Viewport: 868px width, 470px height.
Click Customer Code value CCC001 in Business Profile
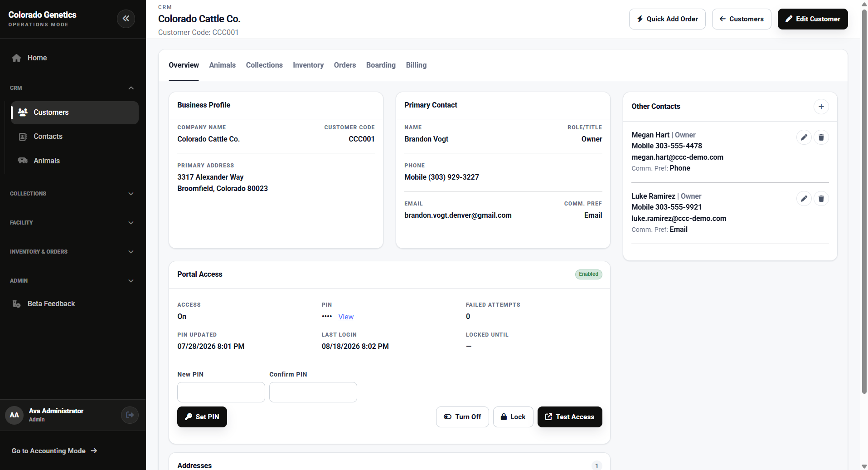[x=361, y=139]
